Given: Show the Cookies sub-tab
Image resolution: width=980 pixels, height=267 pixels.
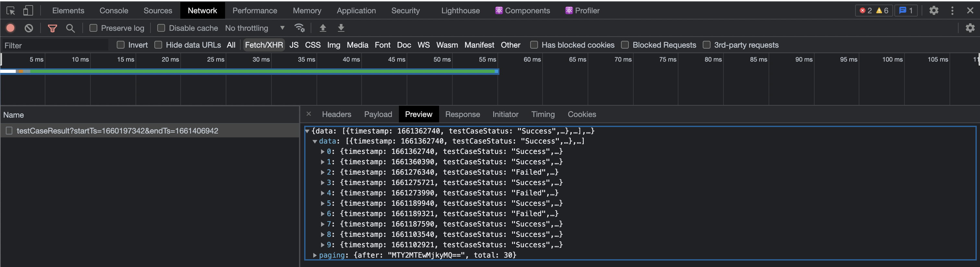Looking at the screenshot, I should click(582, 114).
